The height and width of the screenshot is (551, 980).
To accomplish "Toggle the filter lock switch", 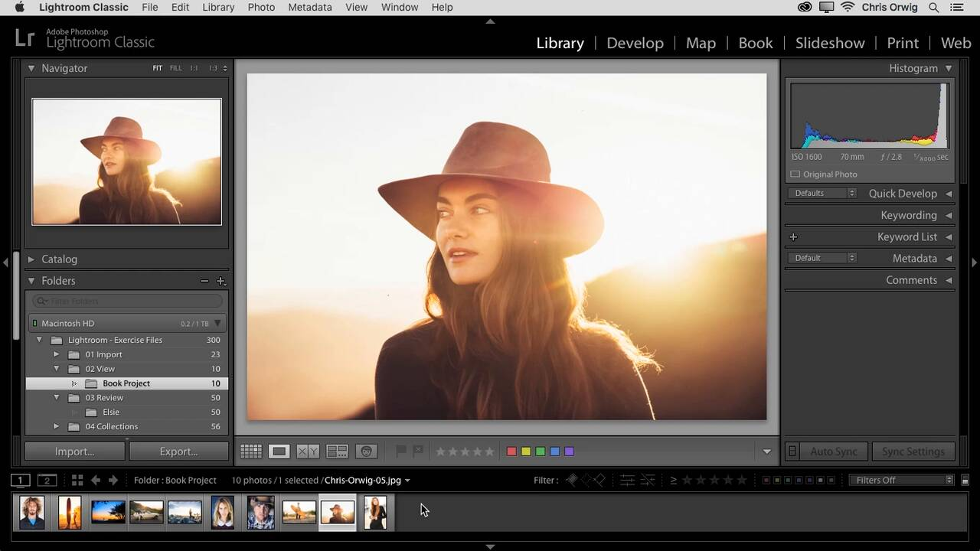I will (965, 481).
